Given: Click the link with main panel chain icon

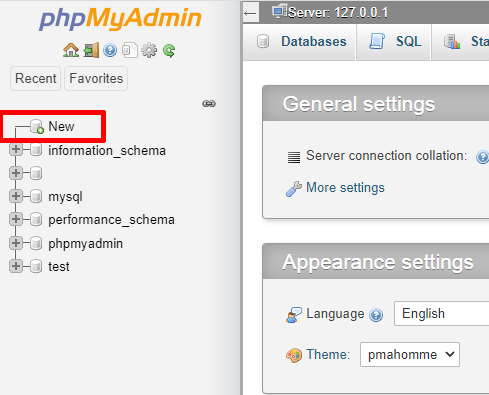Looking at the screenshot, I should pos(209,104).
